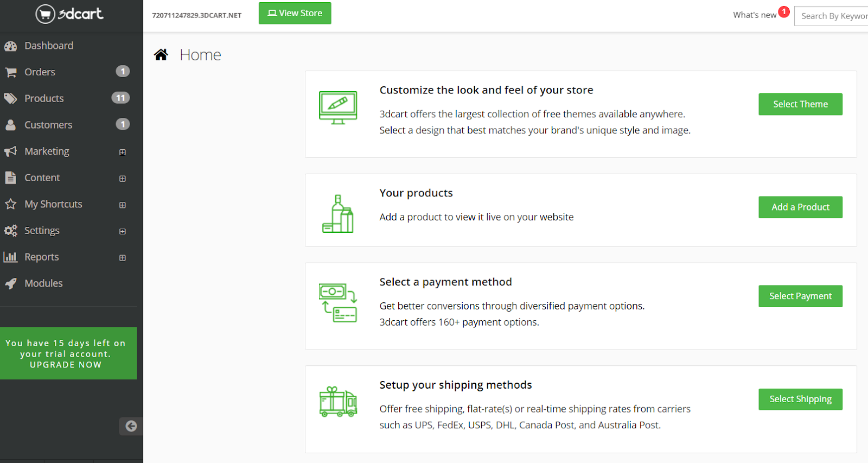The height and width of the screenshot is (463, 868).
Task: Click the Marketing megaphone icon
Action: [10, 151]
